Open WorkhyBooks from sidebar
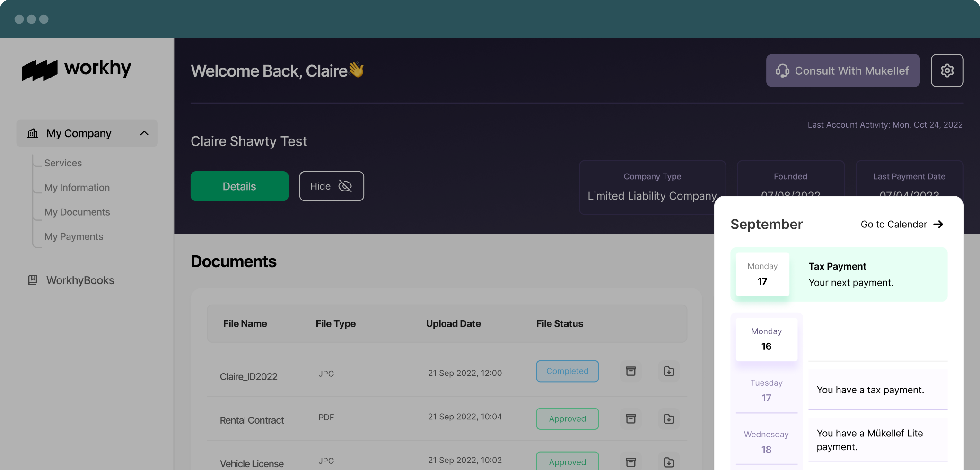Image resolution: width=980 pixels, height=470 pixels. coord(80,280)
